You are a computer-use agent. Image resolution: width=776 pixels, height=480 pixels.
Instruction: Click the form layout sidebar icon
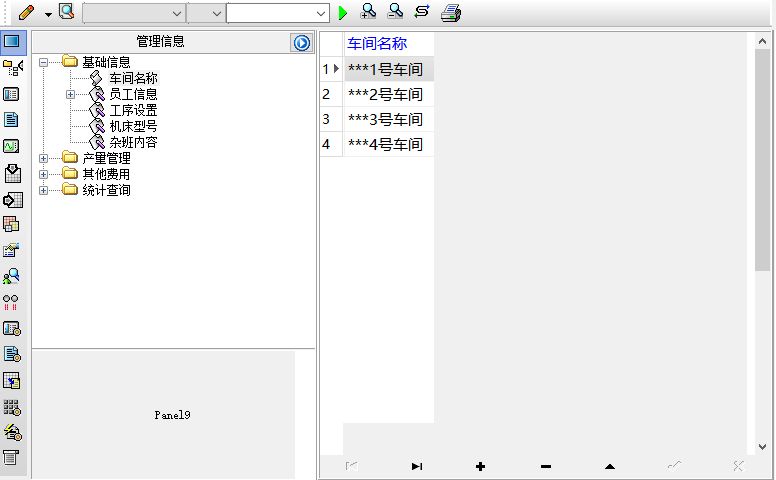tap(11, 94)
